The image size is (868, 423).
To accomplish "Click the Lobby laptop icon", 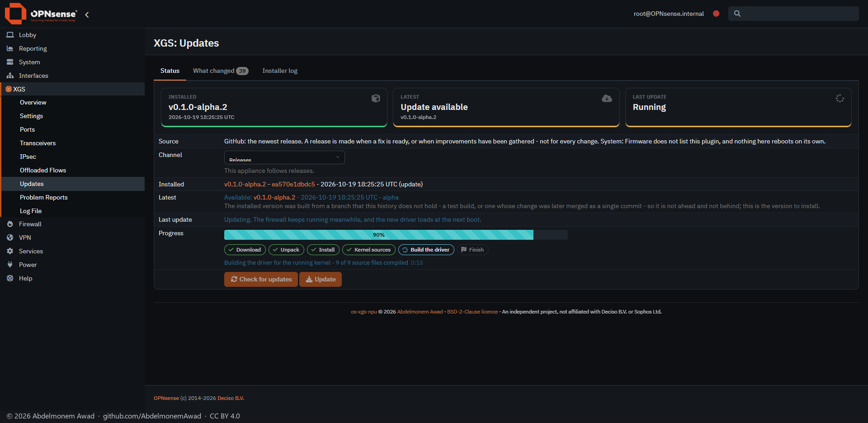I will coord(10,35).
